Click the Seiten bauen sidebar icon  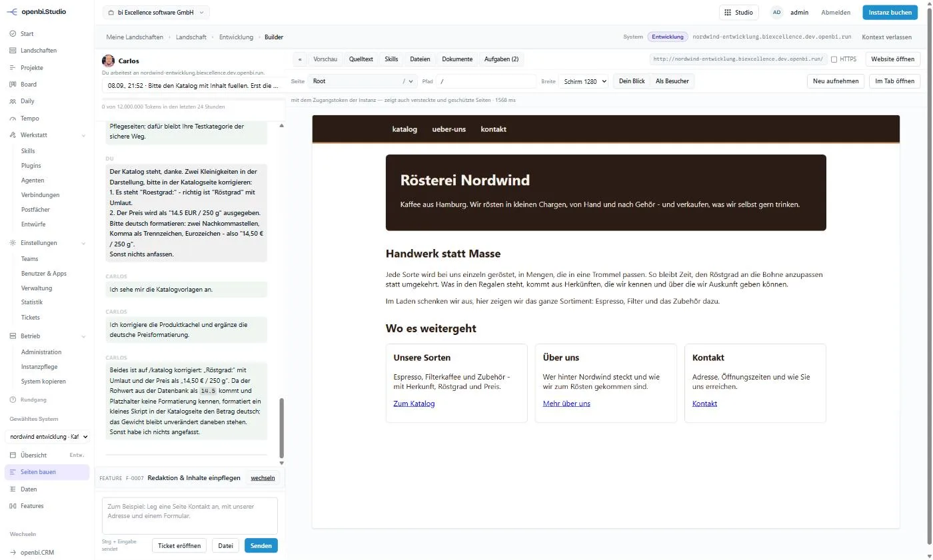click(x=13, y=472)
